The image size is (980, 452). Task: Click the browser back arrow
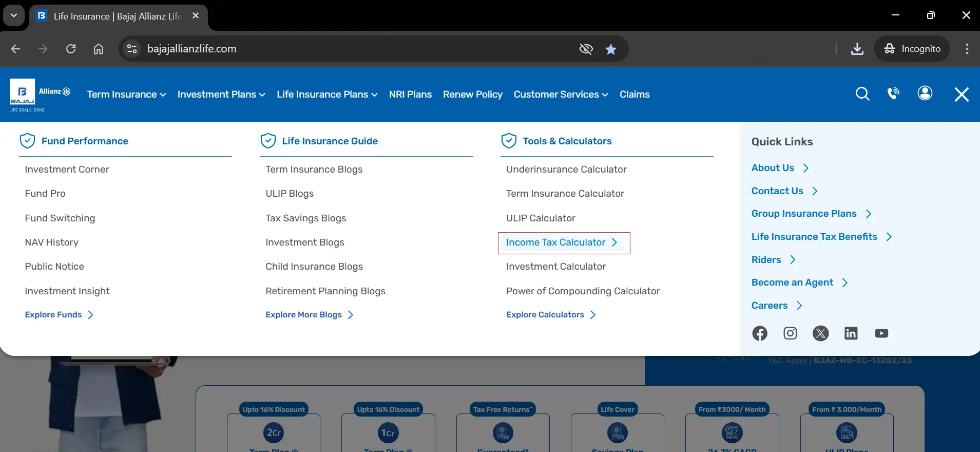(16, 49)
